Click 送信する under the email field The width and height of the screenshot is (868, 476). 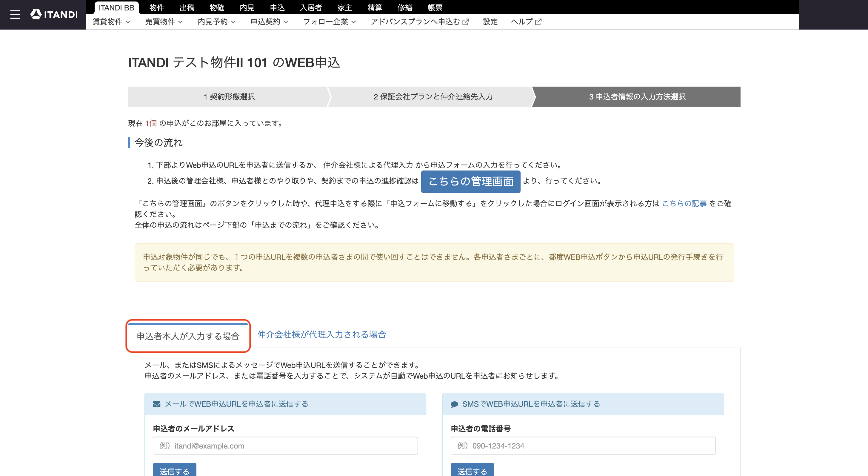pyautogui.click(x=174, y=470)
